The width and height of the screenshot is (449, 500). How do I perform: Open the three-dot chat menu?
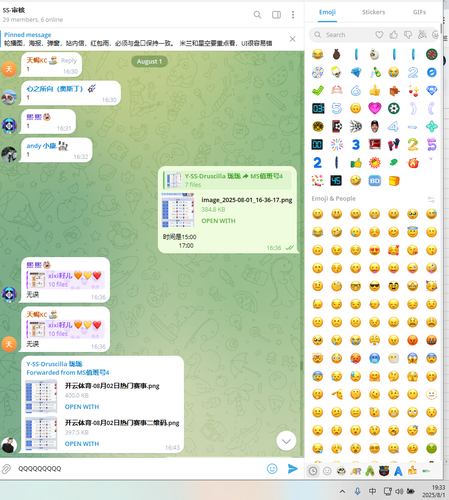click(293, 15)
